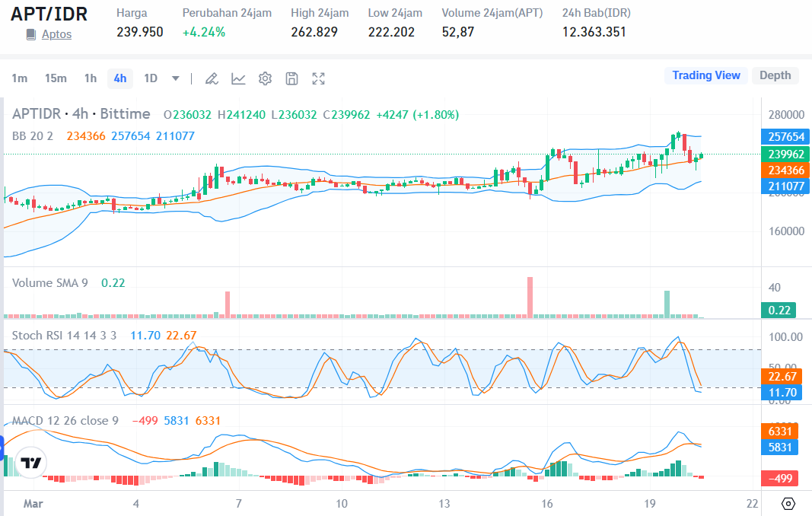The image size is (812, 516).
Task: Click the 24h Bab value 12.363.351
Action: (x=594, y=32)
